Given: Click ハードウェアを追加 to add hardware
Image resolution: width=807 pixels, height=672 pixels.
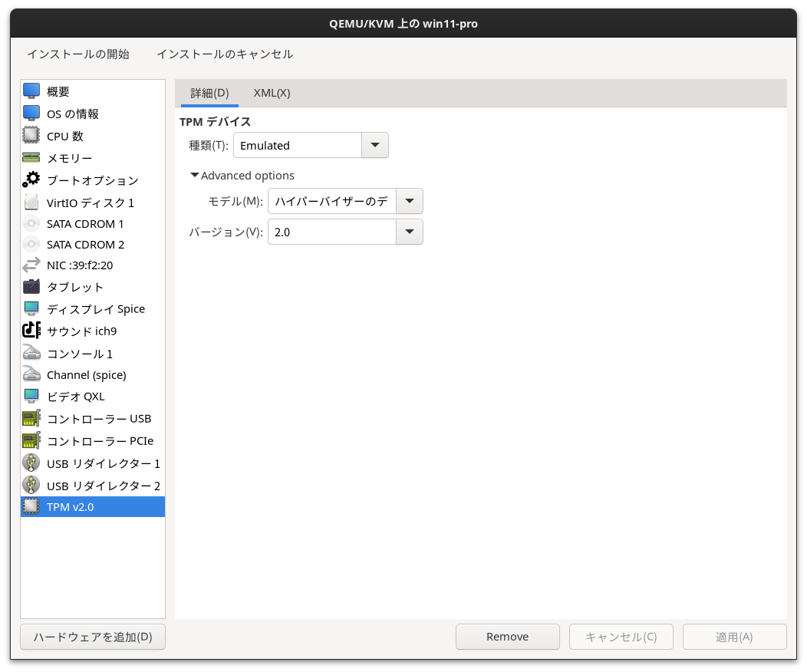Looking at the screenshot, I should [92, 637].
